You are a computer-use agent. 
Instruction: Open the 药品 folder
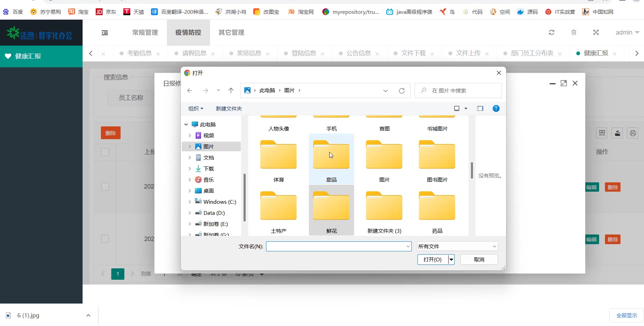[x=437, y=210]
